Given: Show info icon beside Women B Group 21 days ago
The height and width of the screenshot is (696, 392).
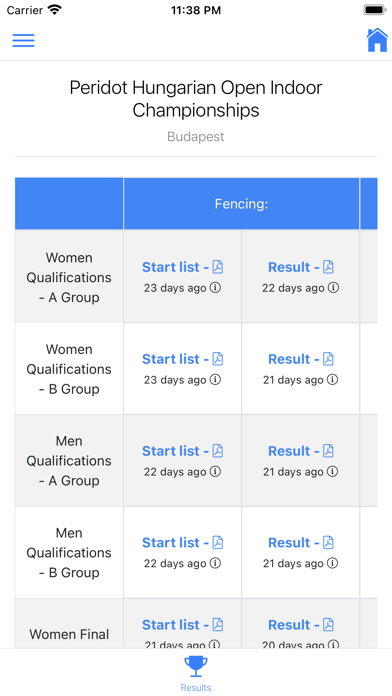Looking at the screenshot, I should click(x=333, y=380).
